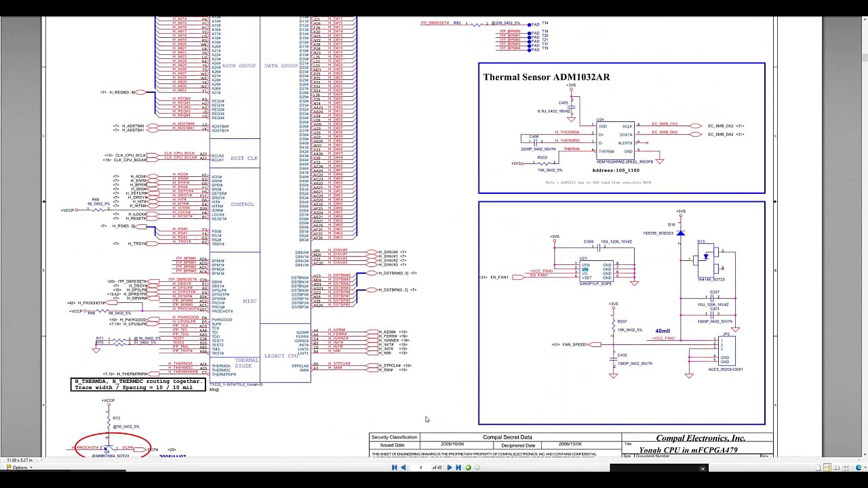868x488 pixels.
Task: Click 'Compal Electronics, Inc.' in title block
Action: tap(701, 439)
